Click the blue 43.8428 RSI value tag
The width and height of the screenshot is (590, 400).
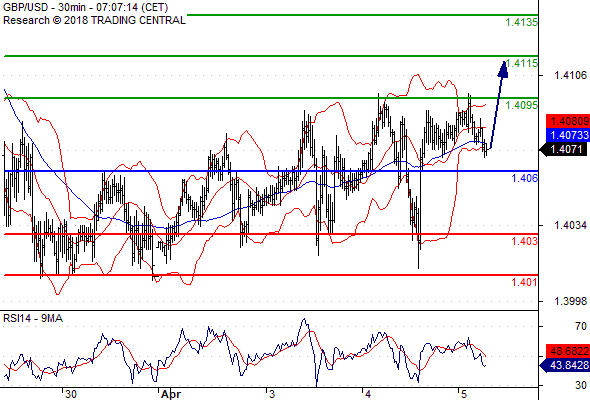coord(565,365)
